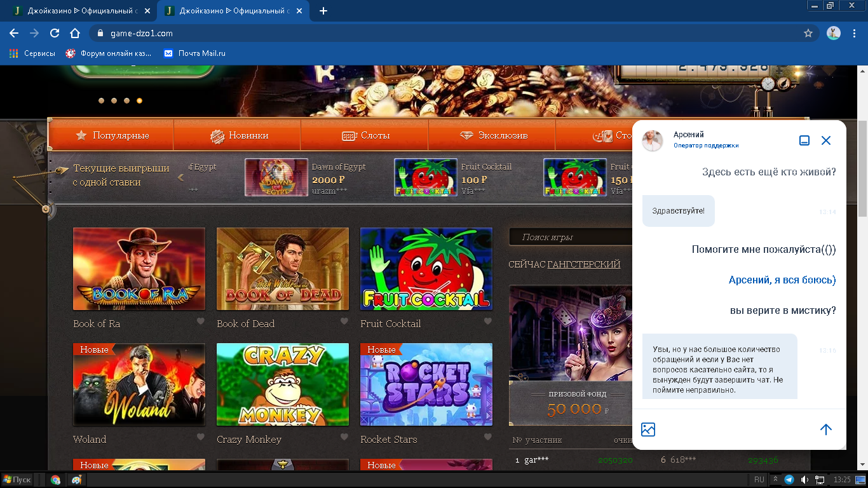Open the Пуск start menu
This screenshot has width=868, height=488.
(x=17, y=480)
